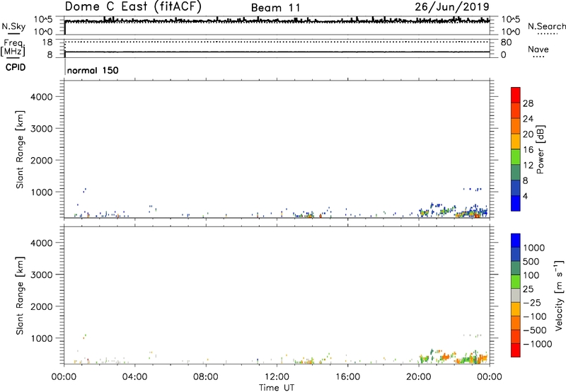Click the 'N.Search' legend label
566x392 pixels.
546,26
